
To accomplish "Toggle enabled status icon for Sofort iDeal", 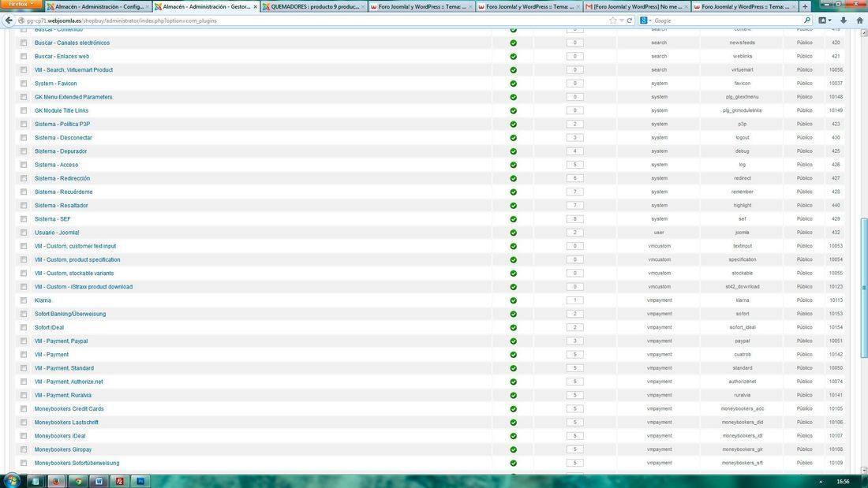I will [x=513, y=327].
